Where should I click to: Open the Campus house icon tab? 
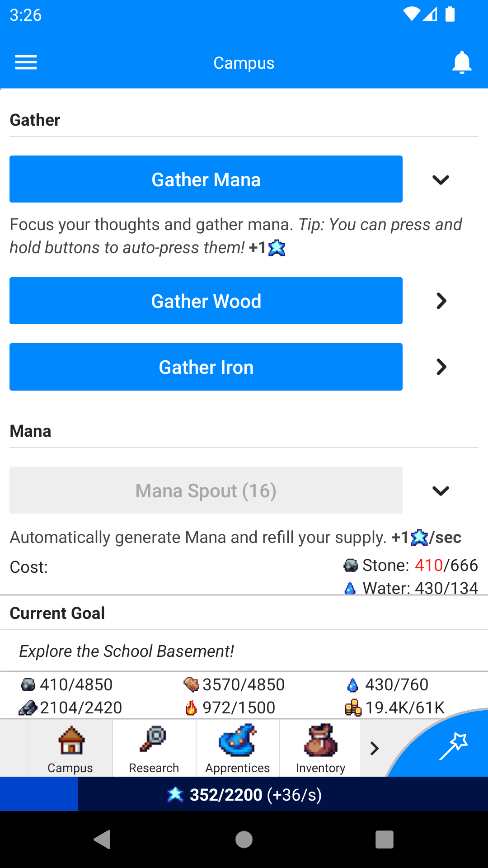pyautogui.click(x=70, y=749)
